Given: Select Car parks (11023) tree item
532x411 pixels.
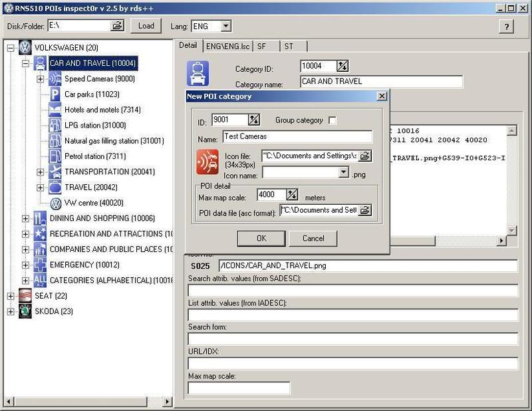Looking at the screenshot, I should coord(92,94).
